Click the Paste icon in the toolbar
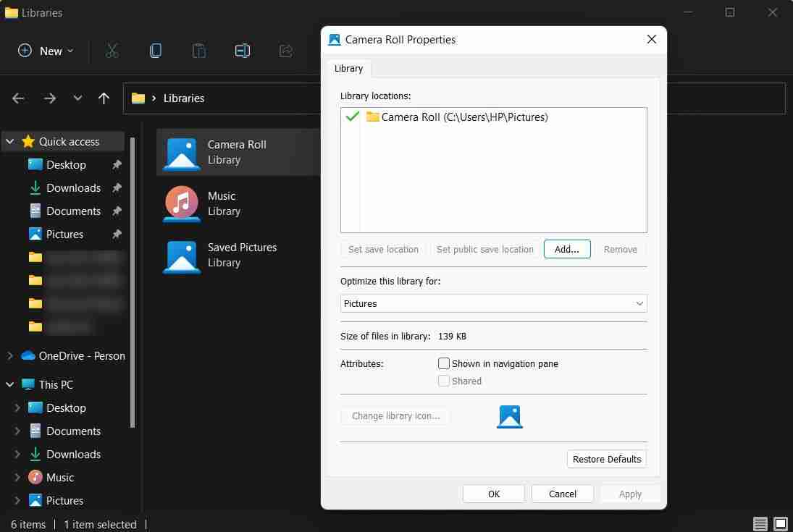Image resolution: width=793 pixels, height=532 pixels. click(x=198, y=51)
